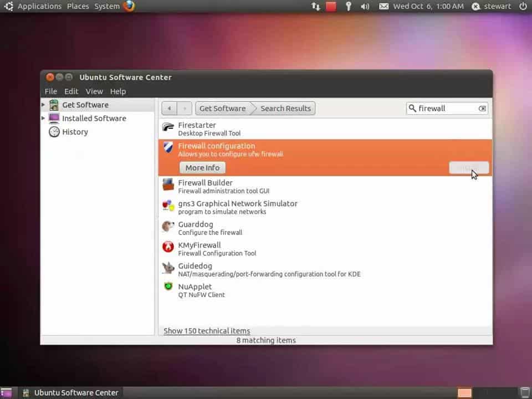Click the trash icon in bottom panel
532x399 pixels.
click(525, 393)
